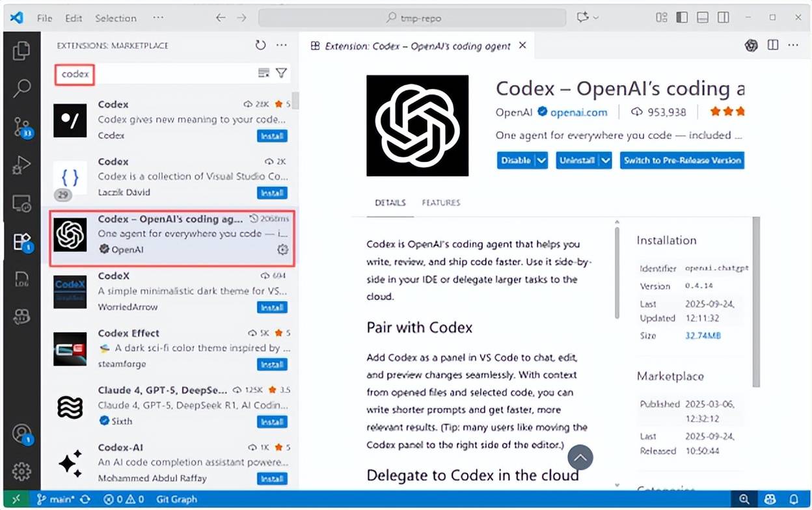812x510 pixels.
Task: Uninstall the Codex extension
Action: 576,160
